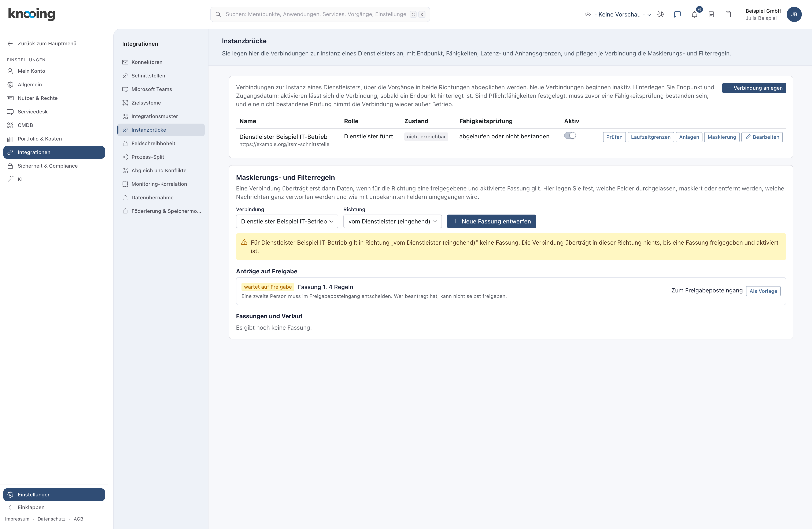Screen dimensions: 812x529
Task: Click the back arrow to Hauptmenü
Action: coord(10,43)
